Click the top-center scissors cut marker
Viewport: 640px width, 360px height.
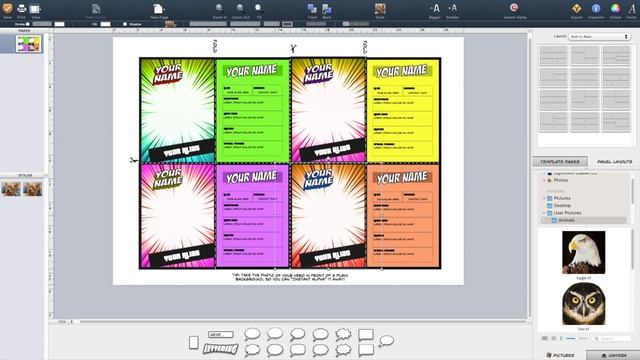pos(293,49)
